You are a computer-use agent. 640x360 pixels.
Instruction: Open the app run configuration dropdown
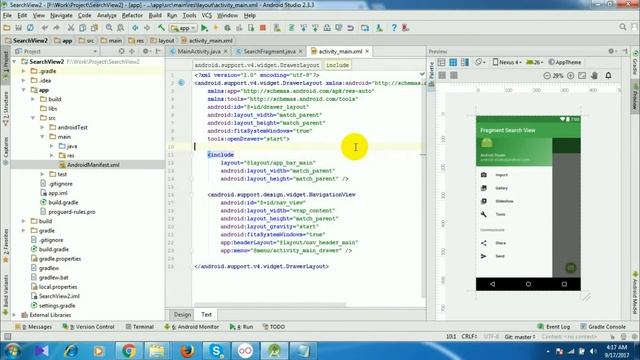point(184,28)
